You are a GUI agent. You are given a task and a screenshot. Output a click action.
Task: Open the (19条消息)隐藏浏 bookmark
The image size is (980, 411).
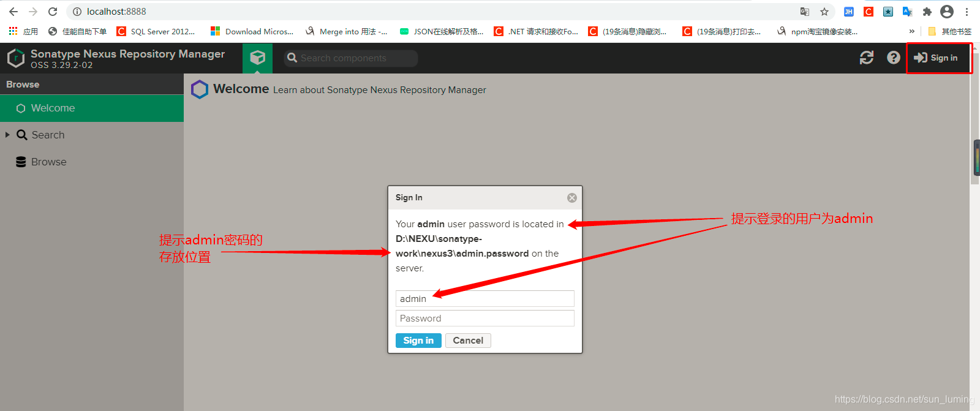pyautogui.click(x=628, y=31)
